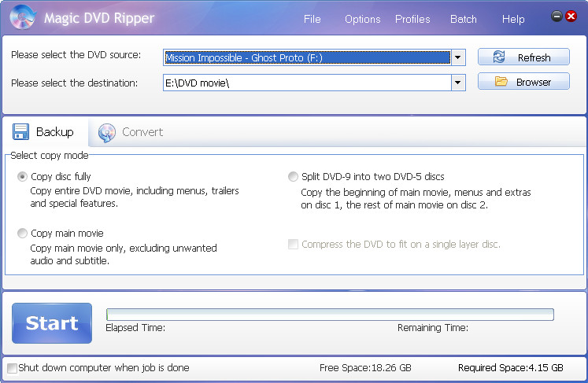Click the Free Space:18.26 GB text
Screen dimensions: 588x383
365,367
